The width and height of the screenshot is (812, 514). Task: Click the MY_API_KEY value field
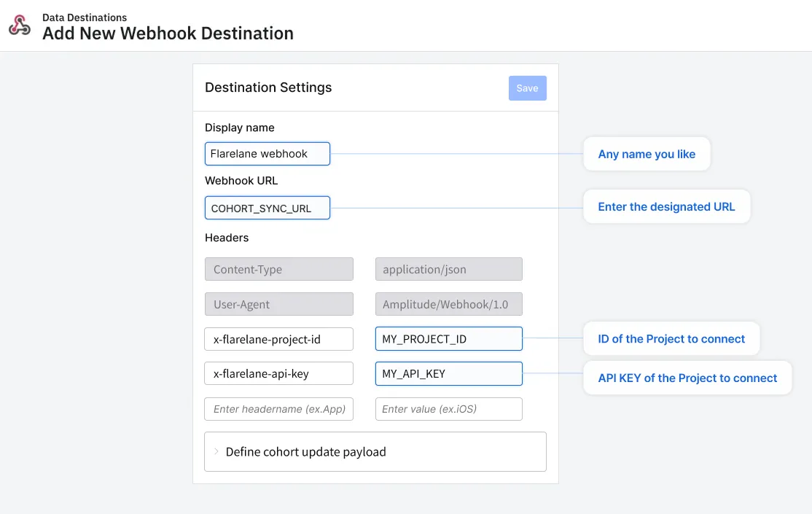tap(448, 373)
